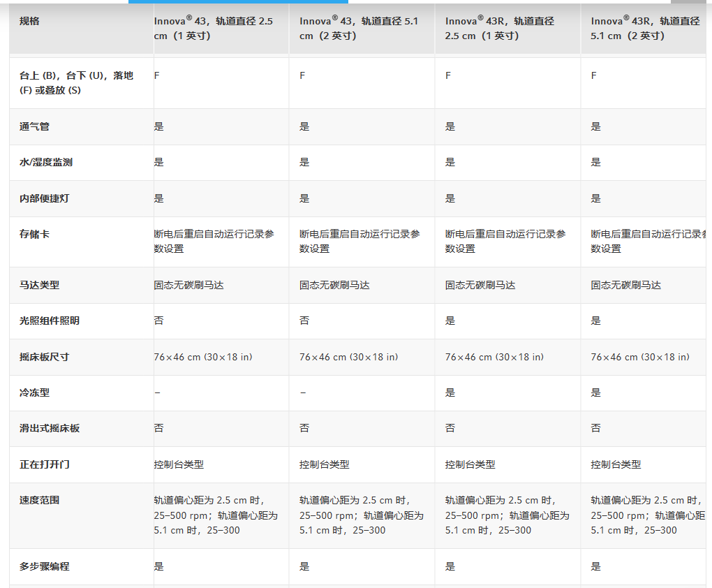Click row label '存储卡'
This screenshot has width=712, height=588.
click(34, 234)
